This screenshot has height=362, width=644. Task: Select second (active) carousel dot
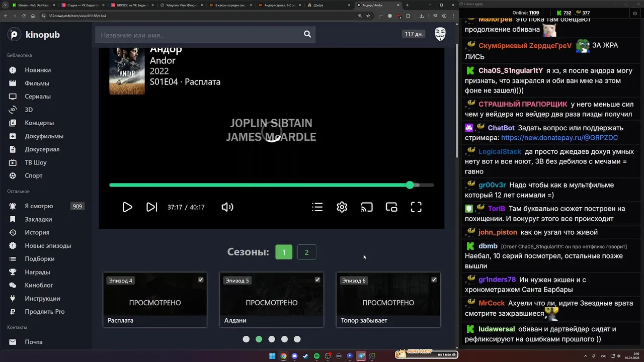[x=259, y=339]
